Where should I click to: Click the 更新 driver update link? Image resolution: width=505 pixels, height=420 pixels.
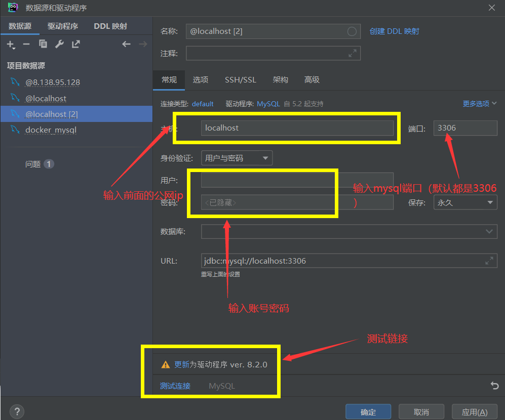point(181,365)
